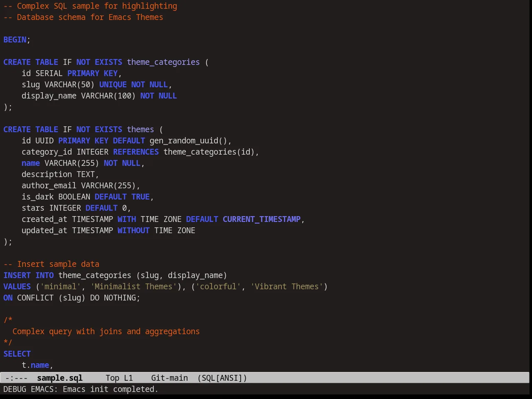The height and width of the screenshot is (399, 532).
Task: Click the (SQL[ANSI]) major mode indicator
Action: (222, 378)
